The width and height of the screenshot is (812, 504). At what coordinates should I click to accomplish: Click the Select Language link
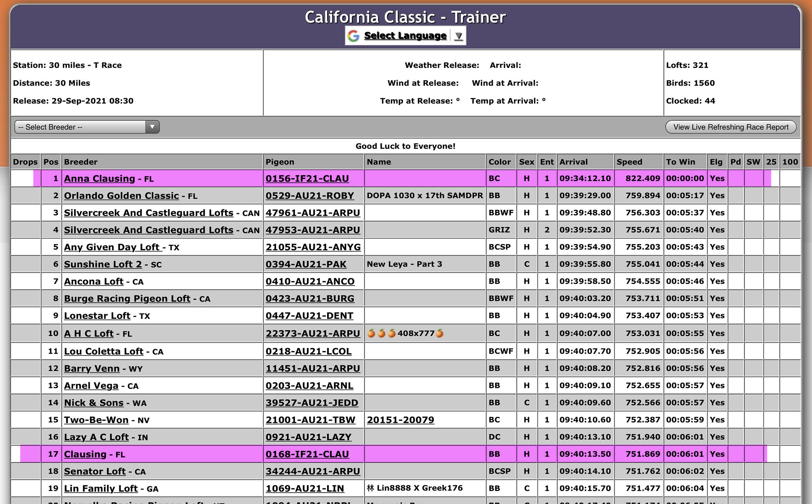click(x=405, y=36)
